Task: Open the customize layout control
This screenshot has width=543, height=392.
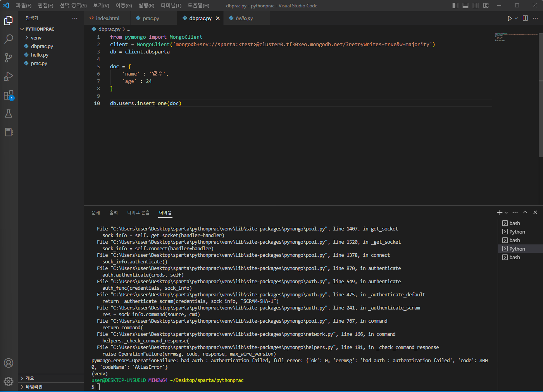Action: [486, 5]
